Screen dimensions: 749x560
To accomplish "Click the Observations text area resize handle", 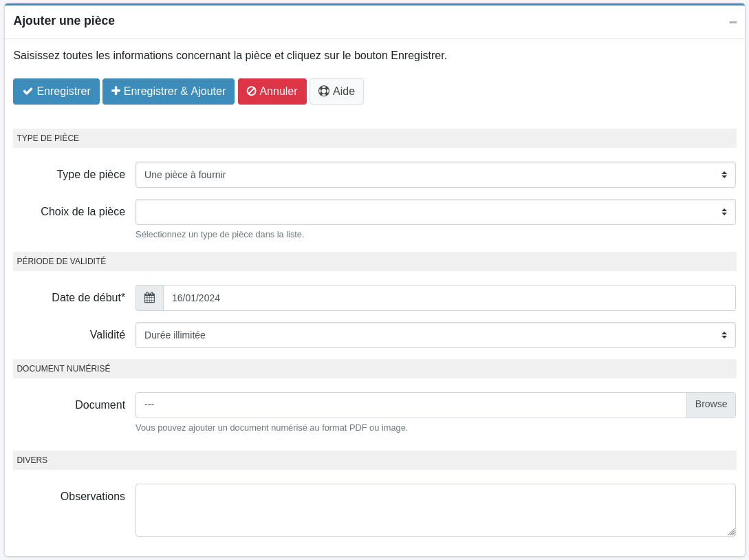I will (x=731, y=532).
